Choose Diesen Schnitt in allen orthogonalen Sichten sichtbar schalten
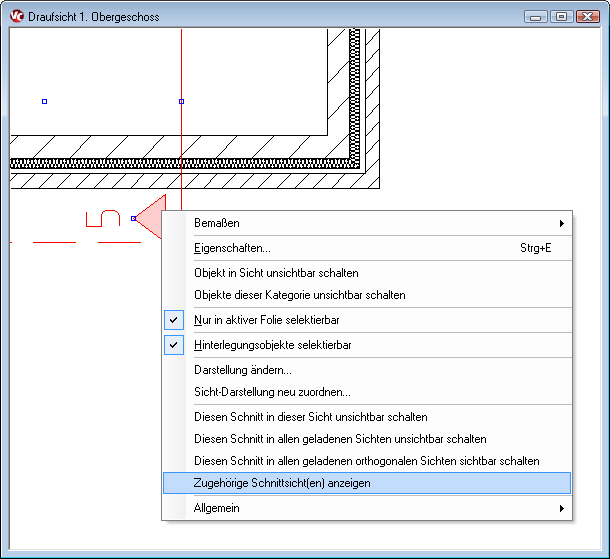This screenshot has width=610, height=559. coord(367,461)
